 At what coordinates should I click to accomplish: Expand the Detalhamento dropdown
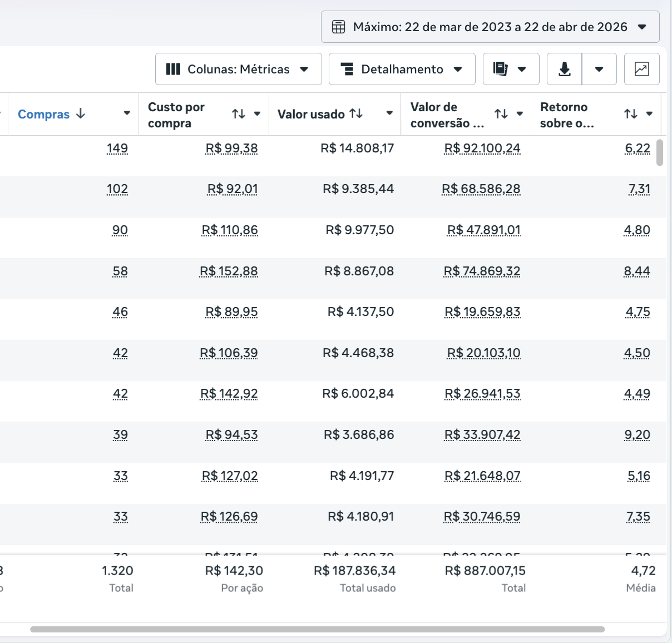click(402, 69)
